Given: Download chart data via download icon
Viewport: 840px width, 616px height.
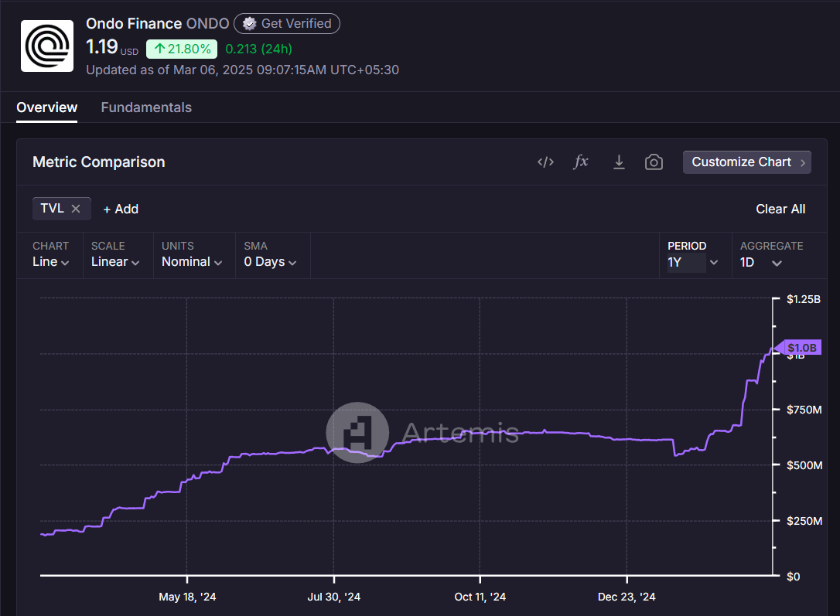Looking at the screenshot, I should coord(619,162).
